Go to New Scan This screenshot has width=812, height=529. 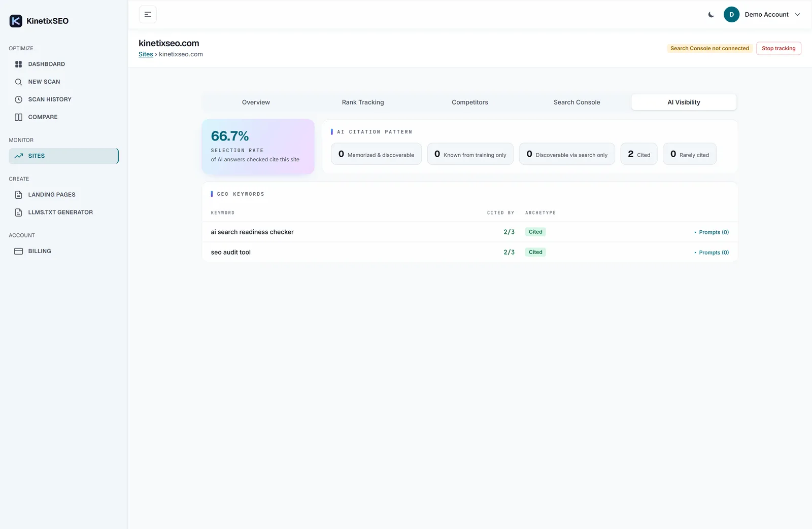click(63, 82)
